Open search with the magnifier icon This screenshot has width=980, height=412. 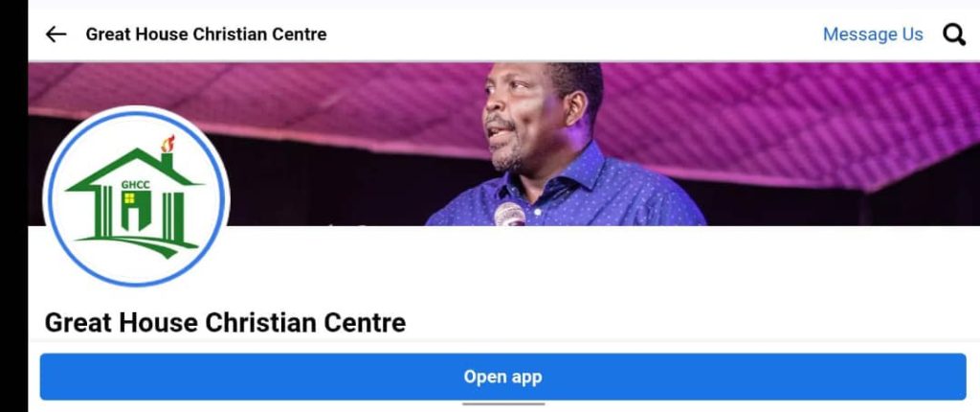coord(954,34)
